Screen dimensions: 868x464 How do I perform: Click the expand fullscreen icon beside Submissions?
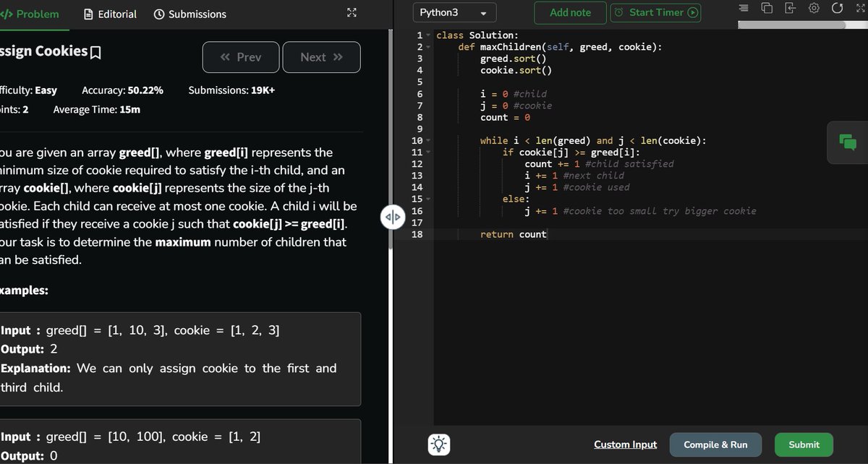(x=352, y=13)
